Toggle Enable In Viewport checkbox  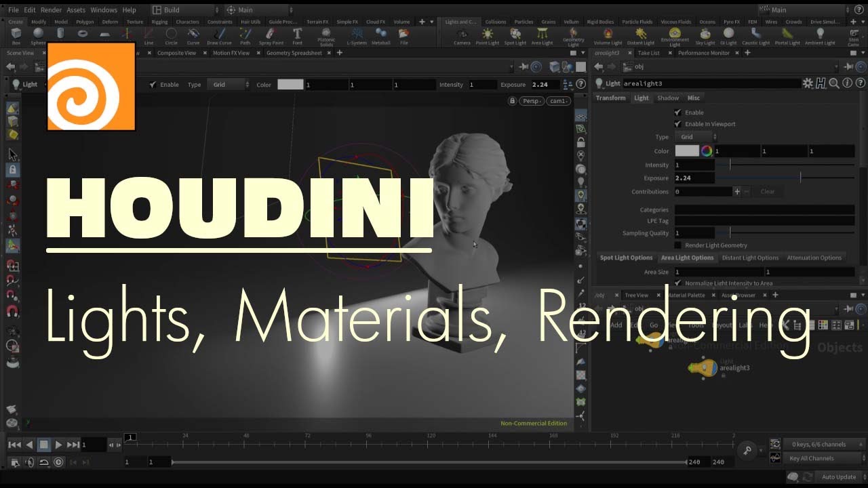(677, 124)
